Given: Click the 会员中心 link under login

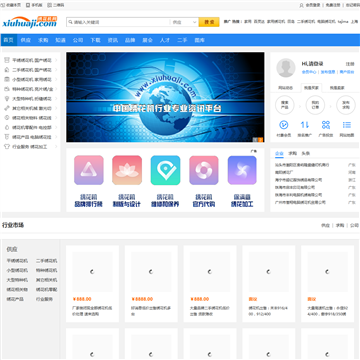Looking at the screenshot, I should coord(309,72).
